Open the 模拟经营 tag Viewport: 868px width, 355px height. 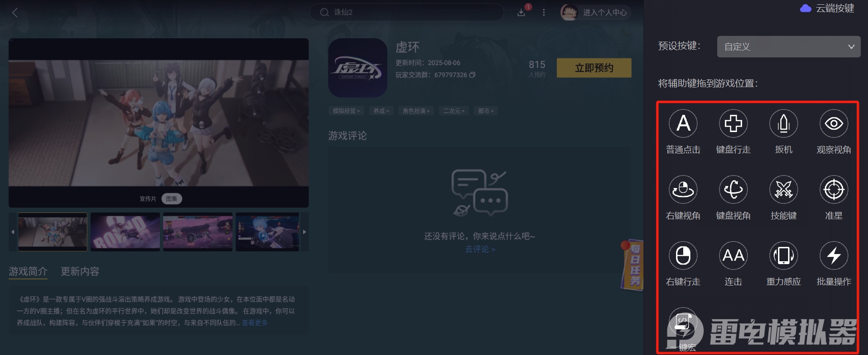tap(346, 111)
